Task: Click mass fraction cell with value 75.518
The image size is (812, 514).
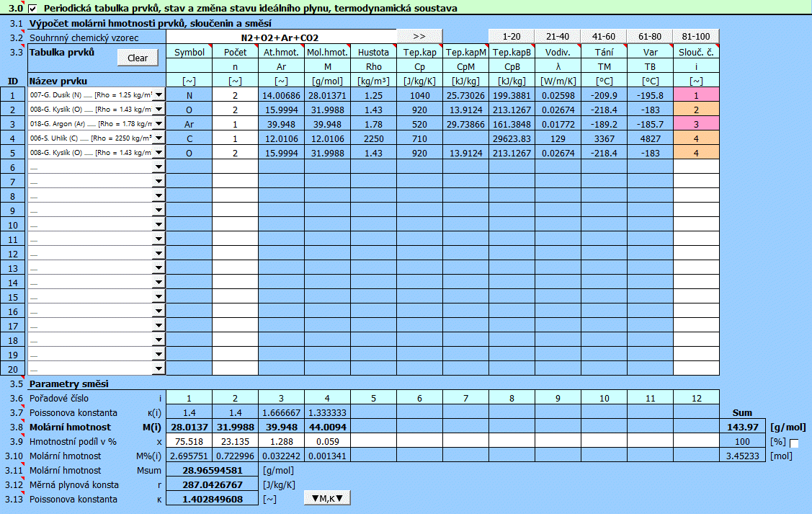Action: (189, 441)
